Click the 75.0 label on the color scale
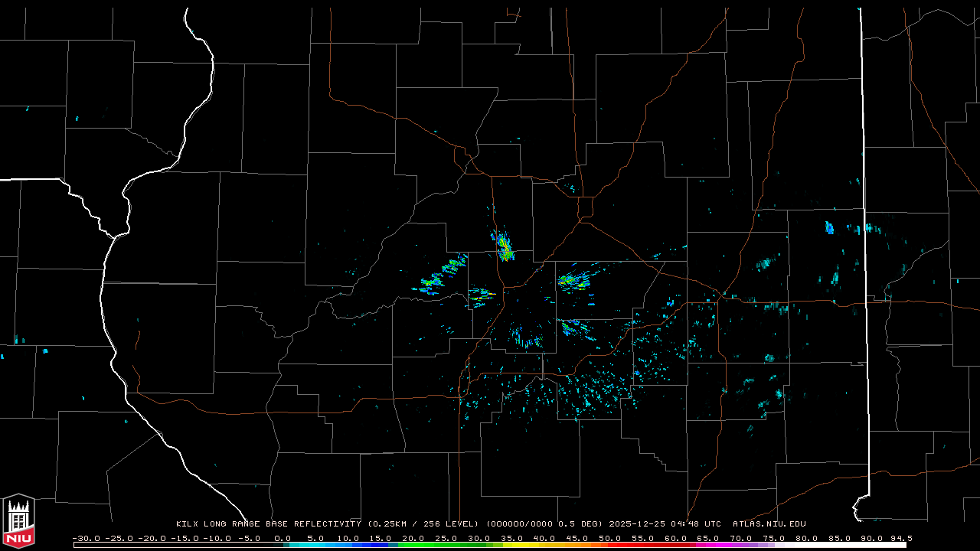This screenshot has width=980, height=551. 773,538
